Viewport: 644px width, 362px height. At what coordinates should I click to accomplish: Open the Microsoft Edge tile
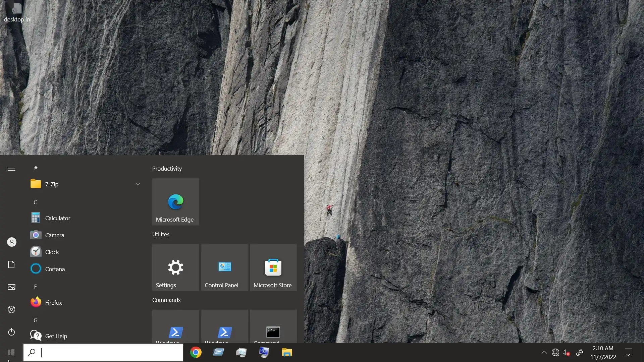click(175, 202)
